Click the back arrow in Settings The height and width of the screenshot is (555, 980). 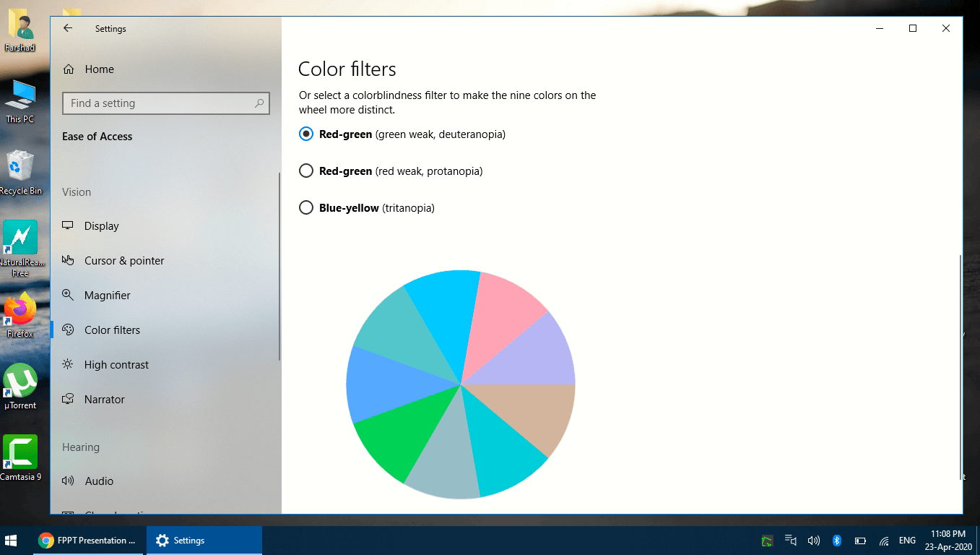pos(68,28)
